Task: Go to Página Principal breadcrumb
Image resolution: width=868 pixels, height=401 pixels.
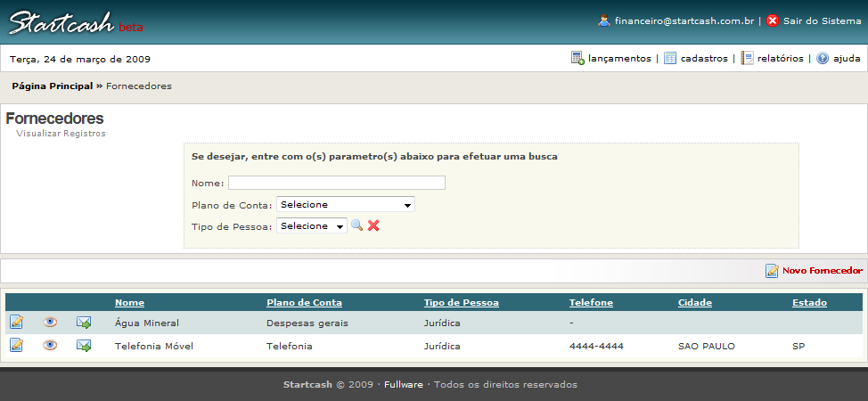Action: [53, 86]
